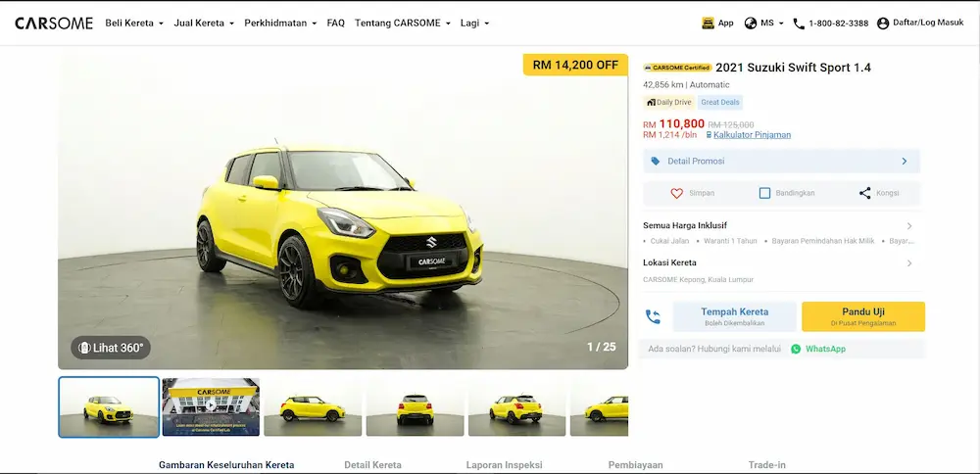
Task: Open the Kalkulator Pinjaman link
Action: (752, 135)
